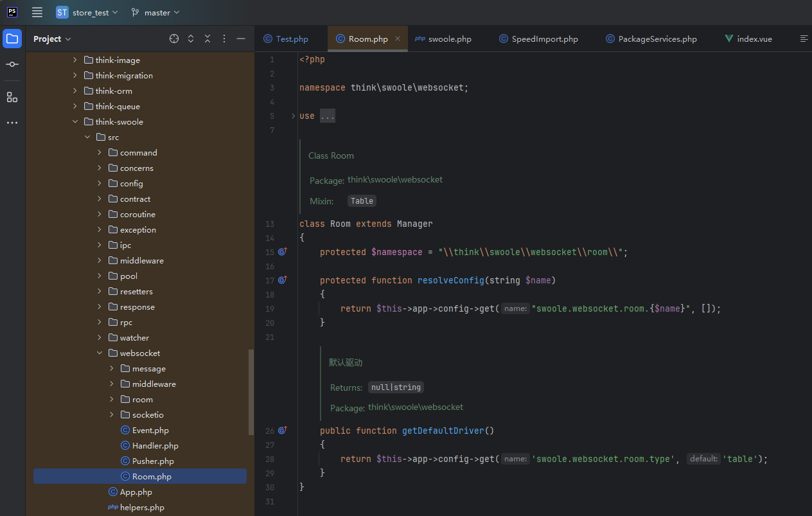
Task: Select the think-orm folder
Action: [x=114, y=91]
